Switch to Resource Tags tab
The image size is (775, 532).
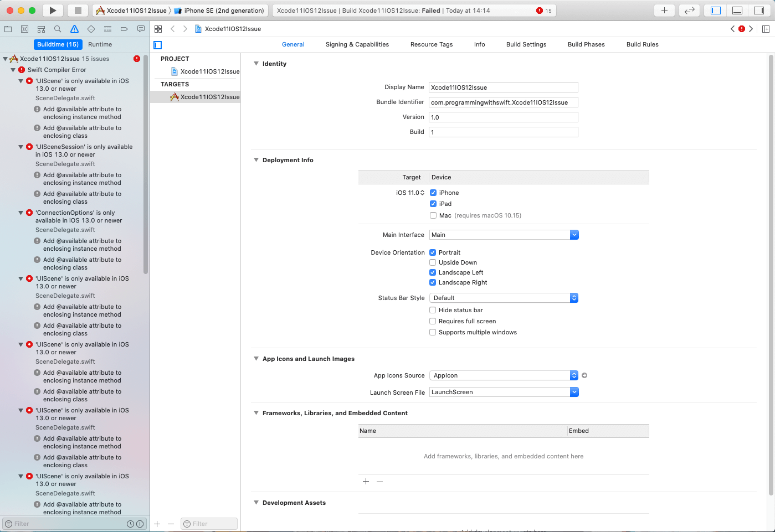coord(432,44)
